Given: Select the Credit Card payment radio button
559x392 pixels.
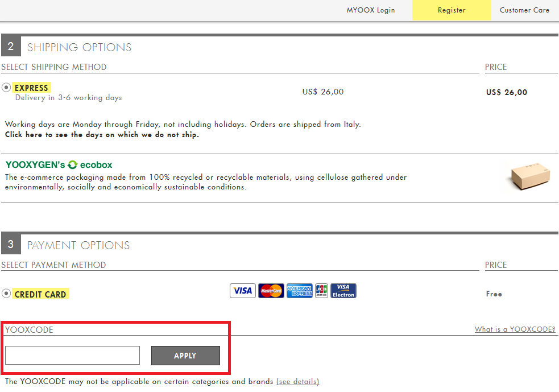Looking at the screenshot, I should point(6,294).
